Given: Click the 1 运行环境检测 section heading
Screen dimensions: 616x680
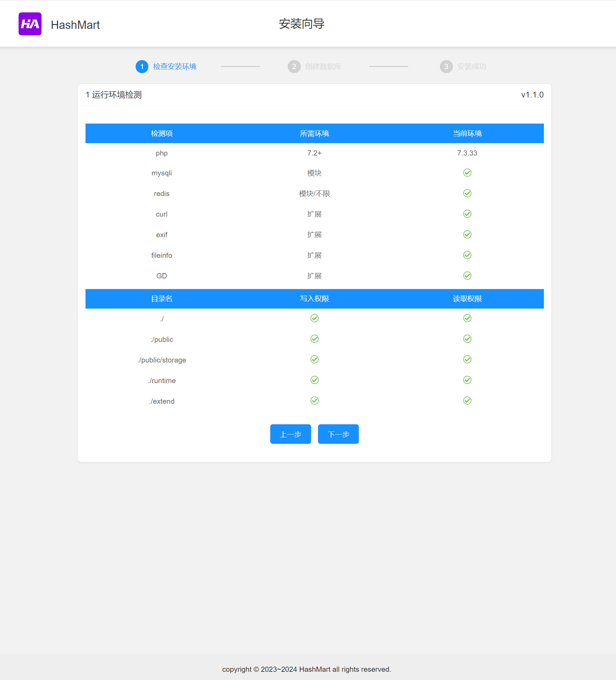Looking at the screenshot, I should pyautogui.click(x=114, y=95).
